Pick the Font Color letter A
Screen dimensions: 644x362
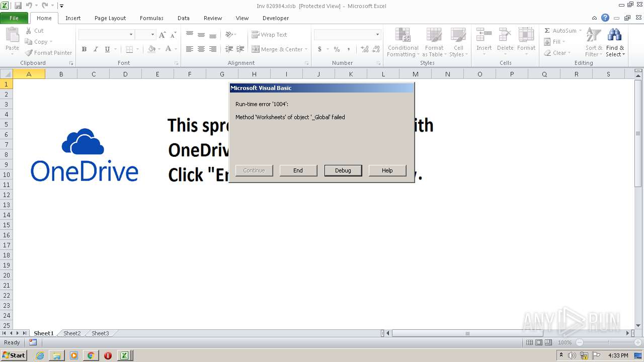[168, 49]
